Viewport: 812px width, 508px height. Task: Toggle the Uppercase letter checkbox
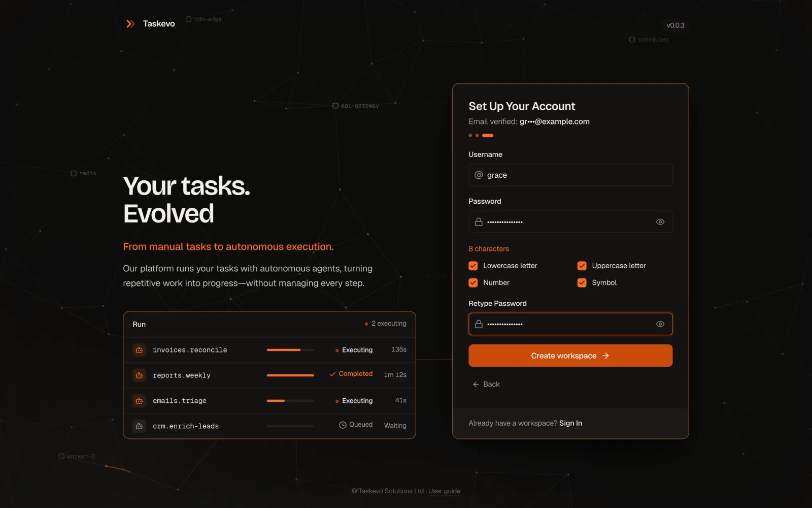[582, 266]
